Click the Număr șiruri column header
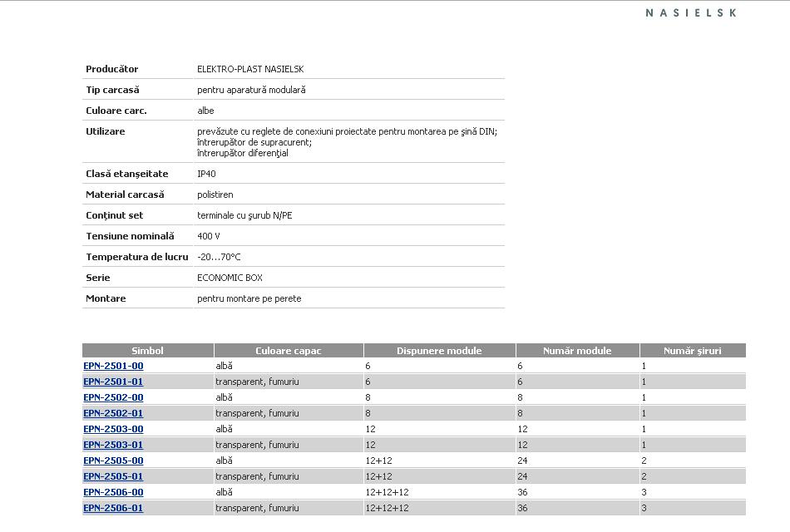 [693, 351]
